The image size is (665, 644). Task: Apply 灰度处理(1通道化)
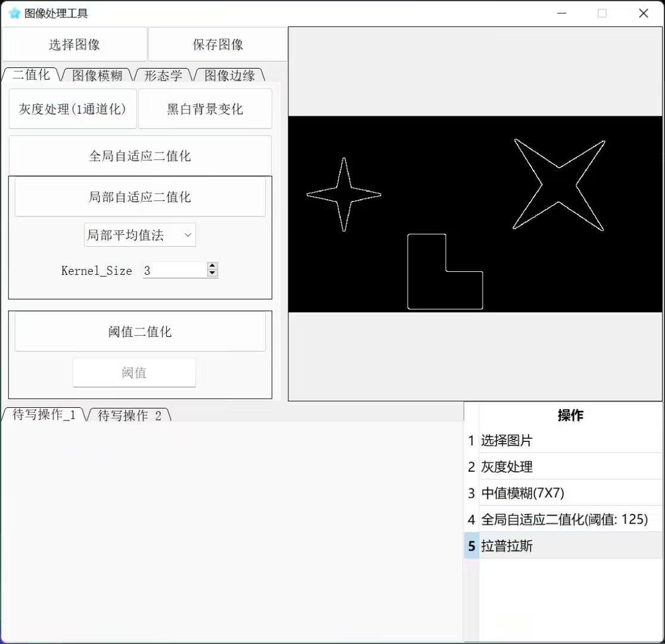click(x=73, y=109)
